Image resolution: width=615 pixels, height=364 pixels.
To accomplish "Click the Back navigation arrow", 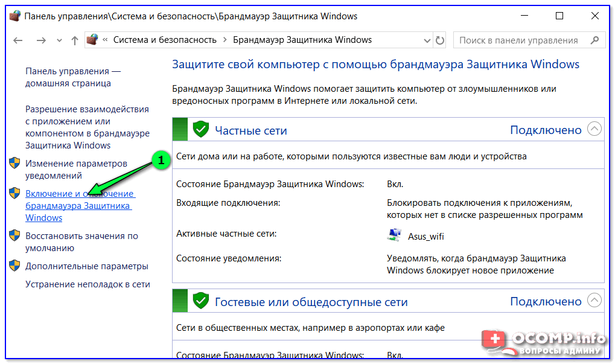I will click(x=17, y=40).
